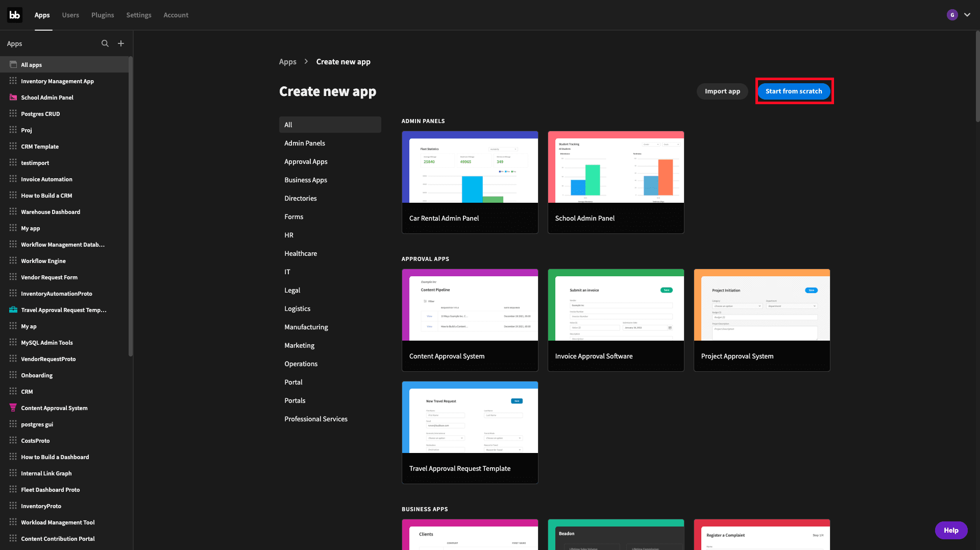
Task: Click the Warehouse Dashboard grid icon
Action: pos(13,212)
